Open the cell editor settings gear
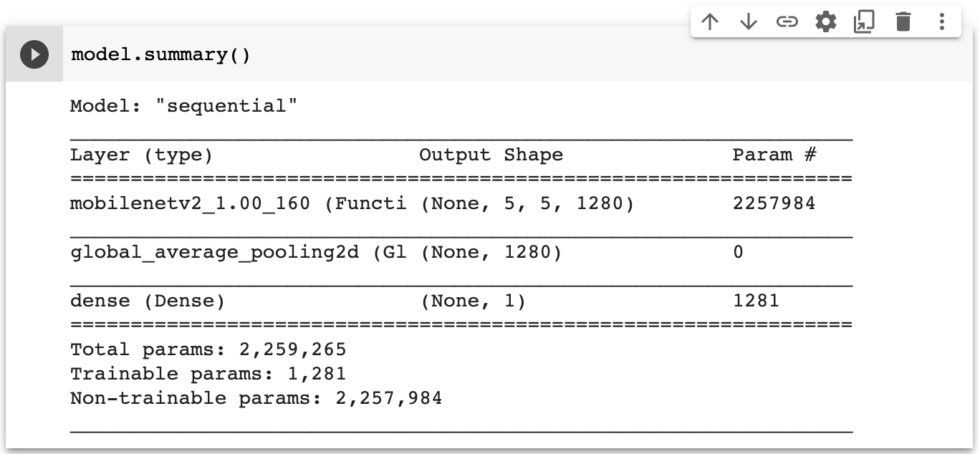The width and height of the screenshot is (980, 454). [826, 21]
